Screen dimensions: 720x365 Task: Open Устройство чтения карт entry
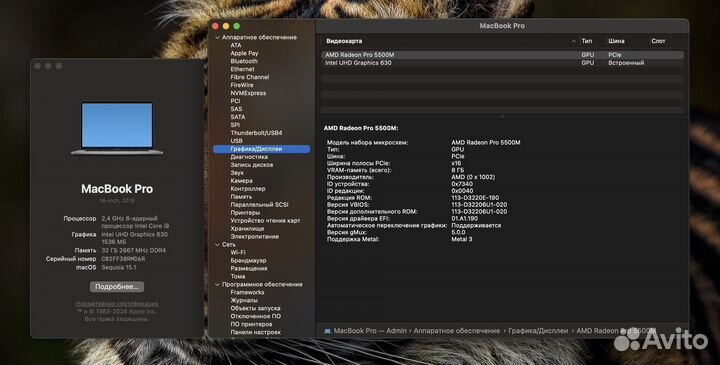265,221
